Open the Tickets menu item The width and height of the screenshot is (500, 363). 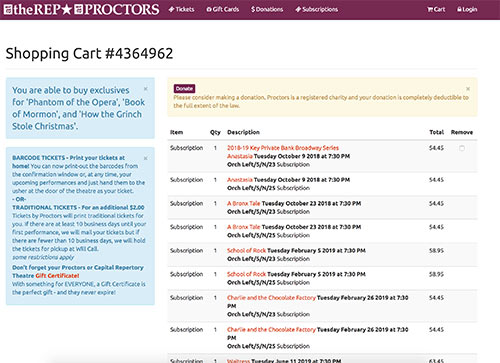pos(181,9)
